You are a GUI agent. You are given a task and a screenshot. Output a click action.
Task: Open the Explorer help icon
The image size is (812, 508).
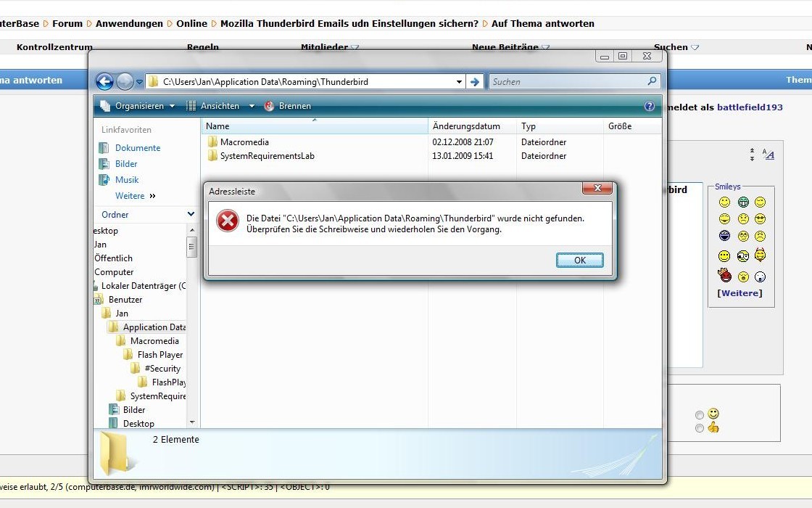[x=649, y=106]
